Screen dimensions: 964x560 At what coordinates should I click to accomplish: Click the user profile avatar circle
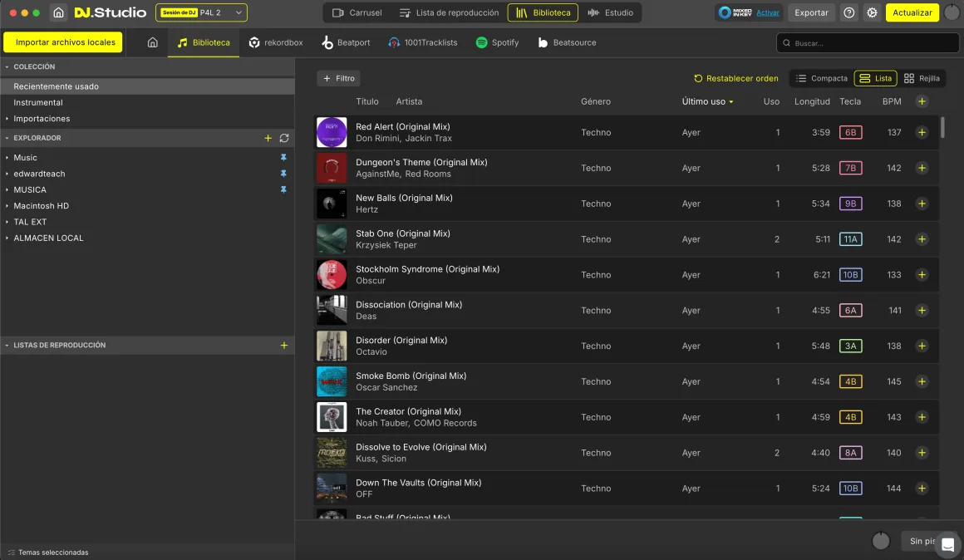pyautogui.click(x=952, y=12)
